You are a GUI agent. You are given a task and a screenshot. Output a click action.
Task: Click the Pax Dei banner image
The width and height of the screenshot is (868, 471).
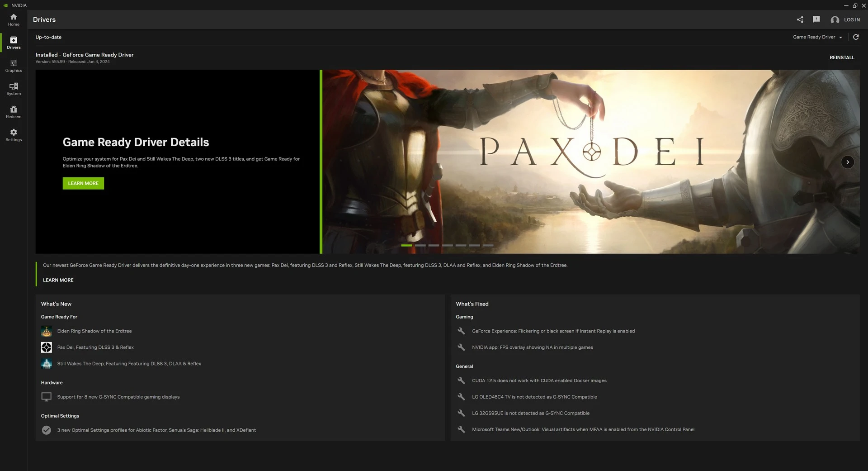tap(591, 162)
